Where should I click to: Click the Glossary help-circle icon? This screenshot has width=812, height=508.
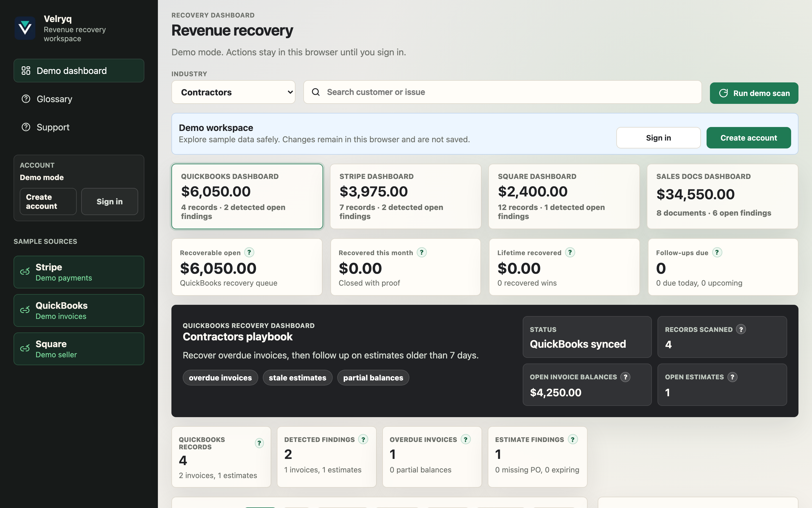click(26, 99)
